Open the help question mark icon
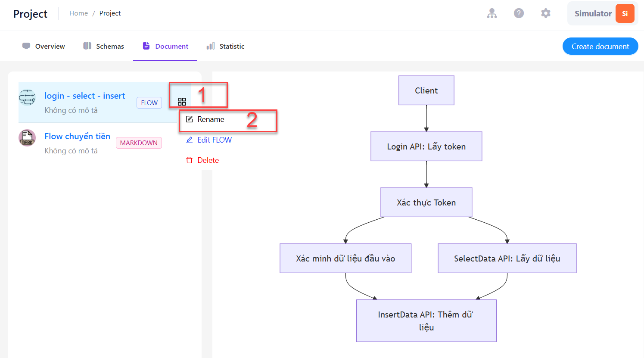This screenshot has height=358, width=644. [519, 13]
